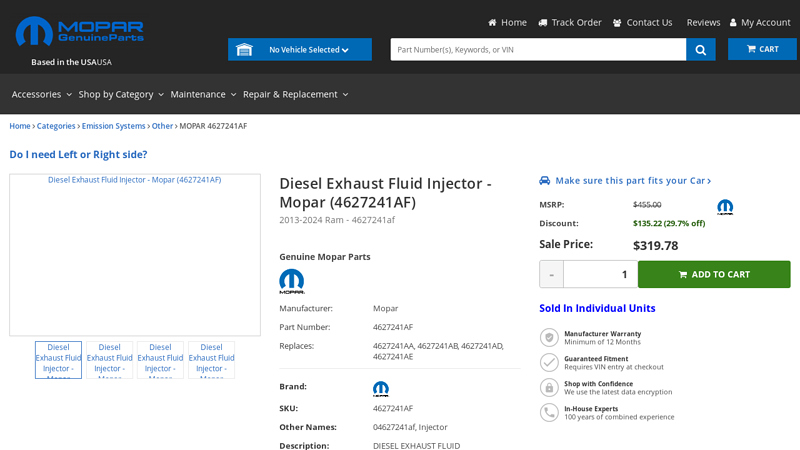The height and width of the screenshot is (450, 800).
Task: Expand the Shop by Category menu
Action: [121, 94]
